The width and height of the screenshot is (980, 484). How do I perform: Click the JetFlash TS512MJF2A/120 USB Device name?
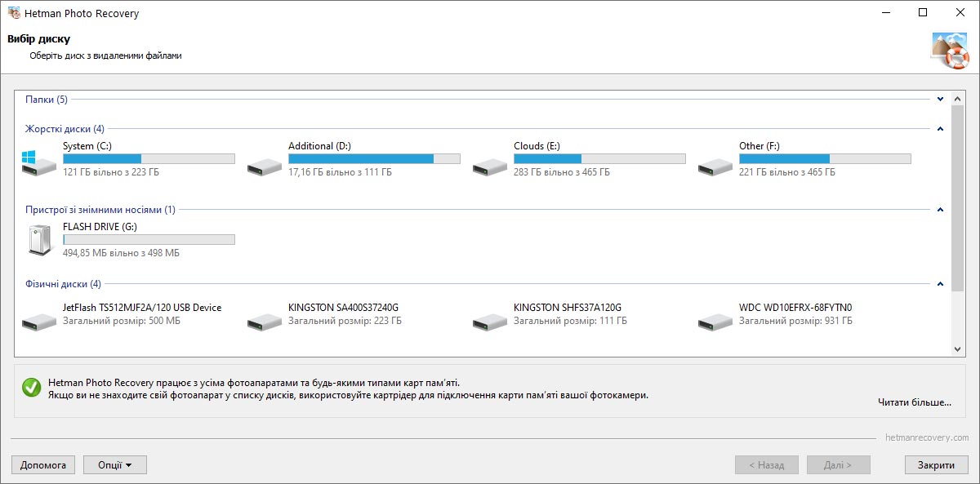click(x=142, y=308)
